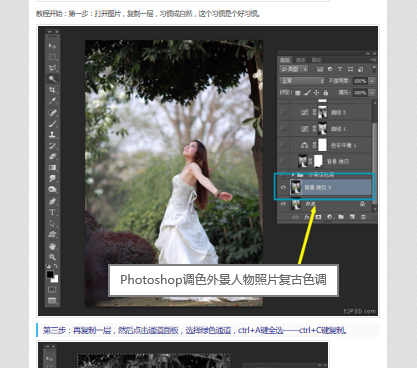Show the 曲线 1 layer via visibility box
Screen dimensions: 417x368
pyautogui.click(x=283, y=128)
